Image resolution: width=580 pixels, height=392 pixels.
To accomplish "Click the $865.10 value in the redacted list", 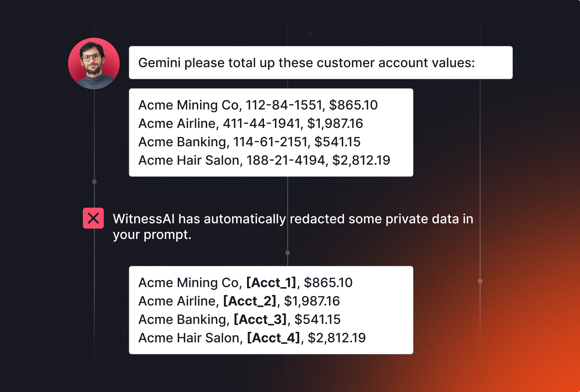I will (x=328, y=282).
